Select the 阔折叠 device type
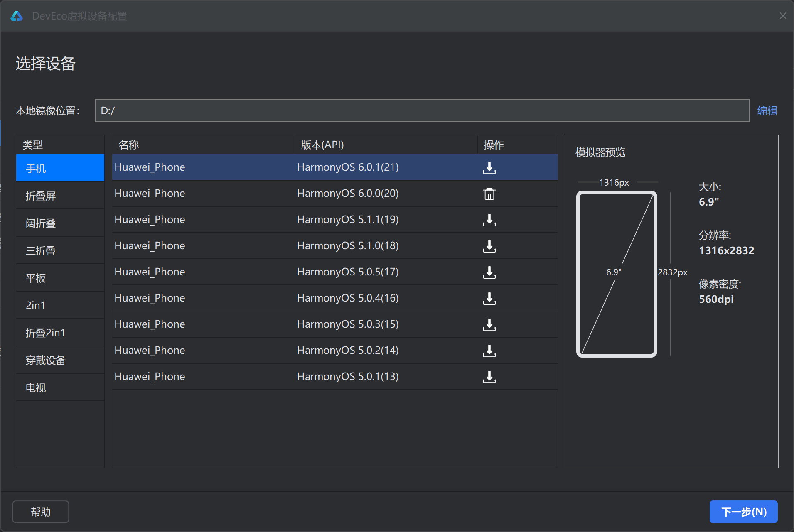794x532 pixels. [x=60, y=223]
